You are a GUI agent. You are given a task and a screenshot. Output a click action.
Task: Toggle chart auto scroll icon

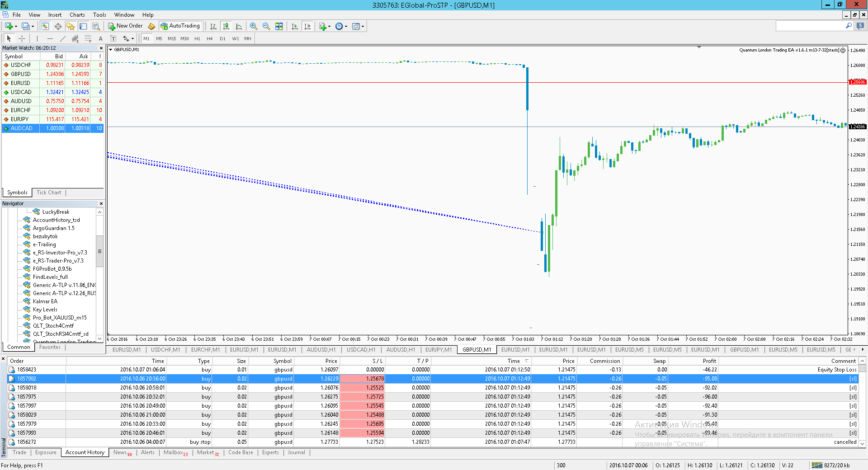[x=295, y=26]
